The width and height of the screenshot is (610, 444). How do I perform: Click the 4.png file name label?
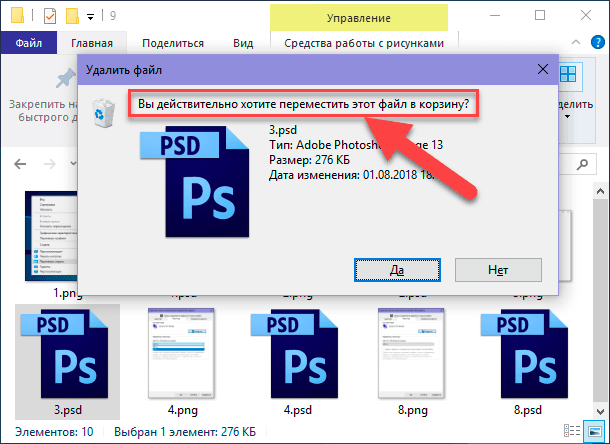pos(183,410)
